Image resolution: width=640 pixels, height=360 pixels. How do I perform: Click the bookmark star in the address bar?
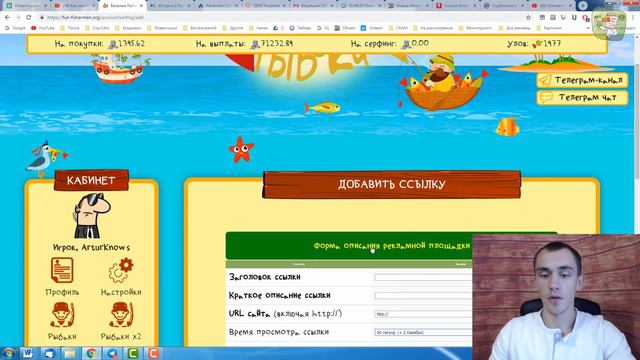tap(529, 18)
